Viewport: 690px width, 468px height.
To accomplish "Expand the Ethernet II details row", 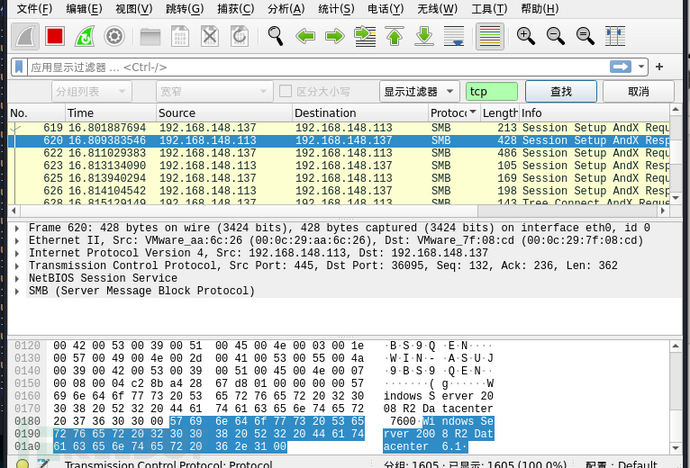I will click(17, 241).
